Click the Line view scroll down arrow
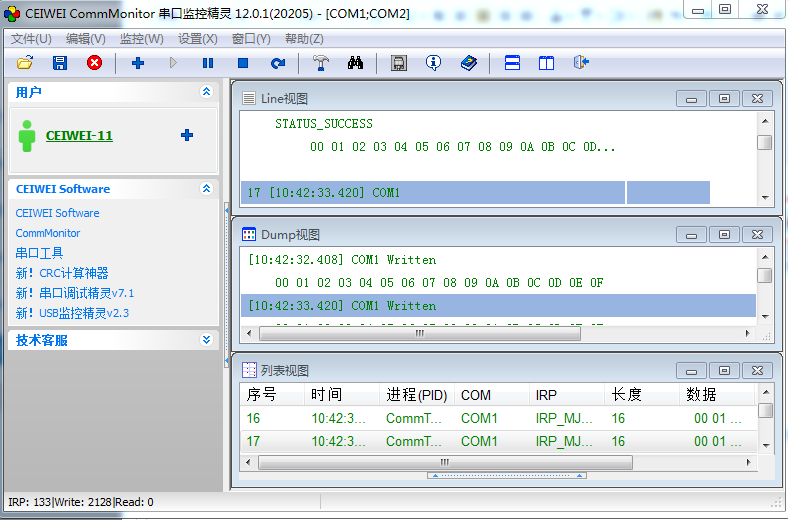 click(x=765, y=197)
